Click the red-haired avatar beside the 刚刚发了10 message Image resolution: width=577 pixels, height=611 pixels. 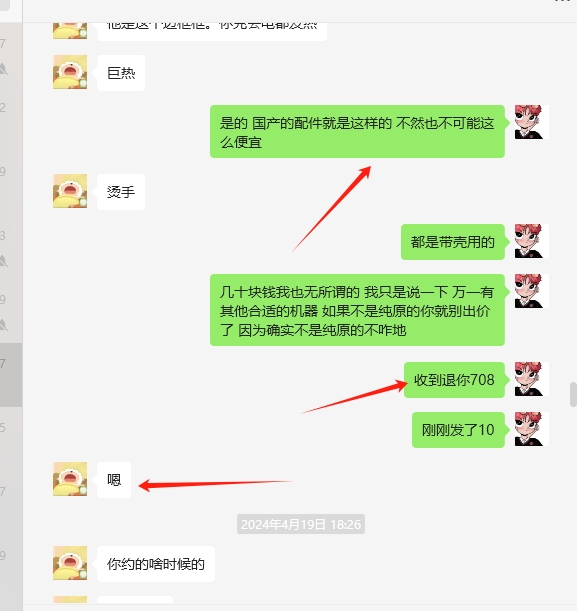[531, 429]
